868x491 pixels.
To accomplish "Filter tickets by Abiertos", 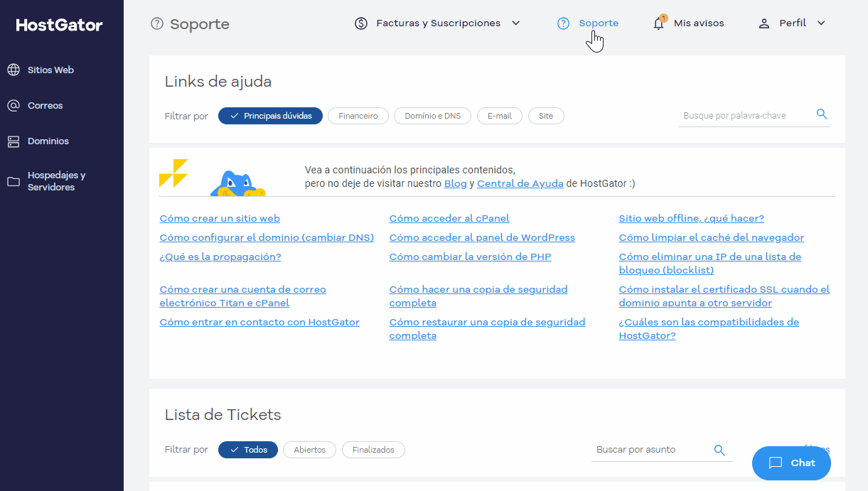I will (x=309, y=450).
